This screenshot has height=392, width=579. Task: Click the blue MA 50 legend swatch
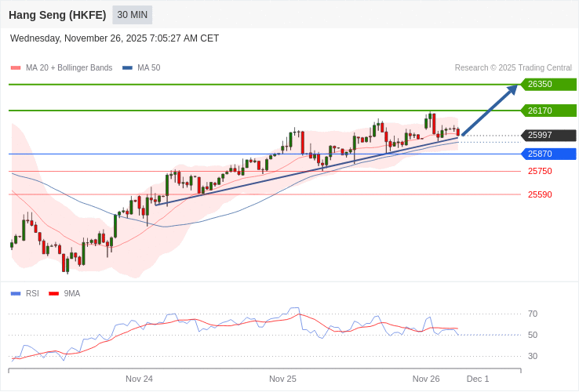click(127, 68)
